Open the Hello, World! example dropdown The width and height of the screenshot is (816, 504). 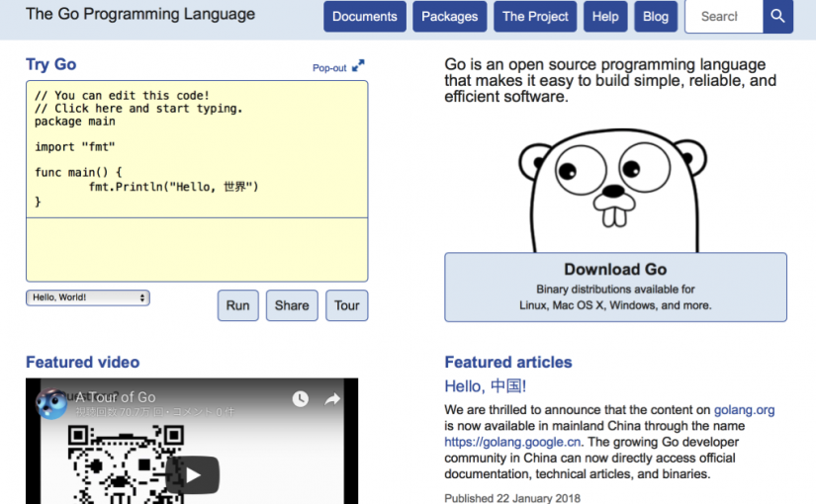click(x=87, y=297)
